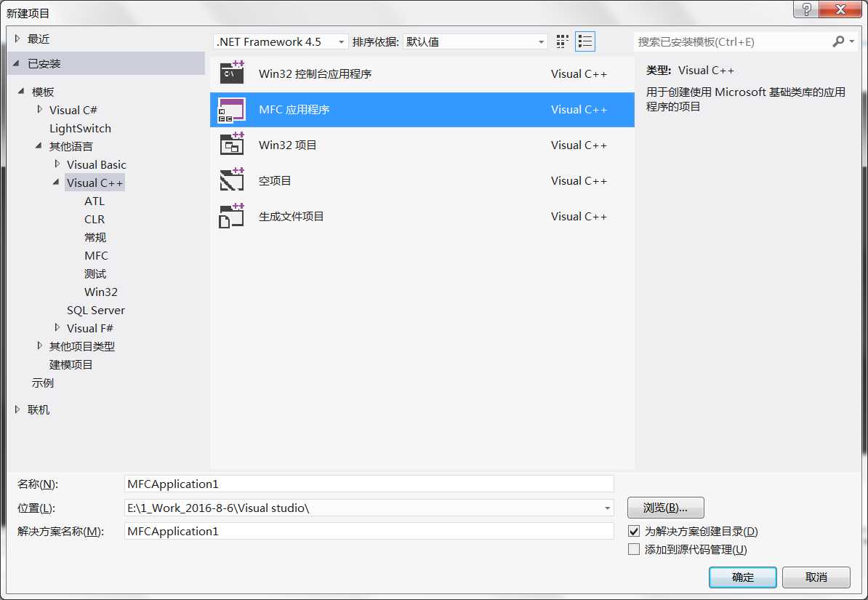Click the Visual F# tree label
This screenshot has height=600, width=868.
click(89, 328)
